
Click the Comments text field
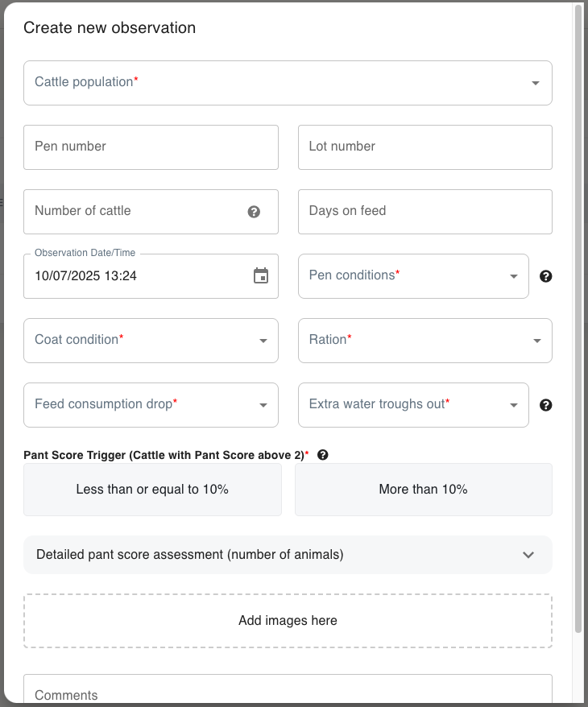[288, 694]
